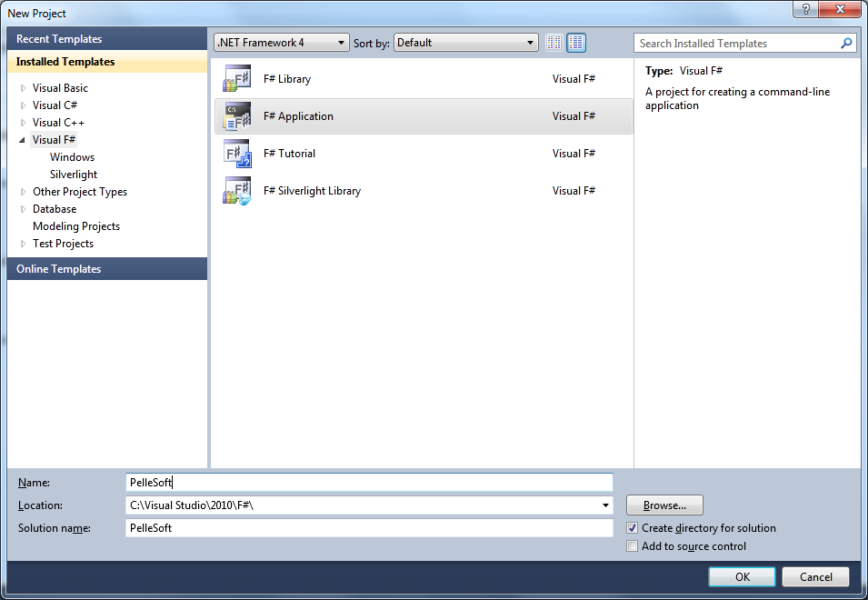Open the Online Templates section
868x600 pixels.
[x=107, y=268]
